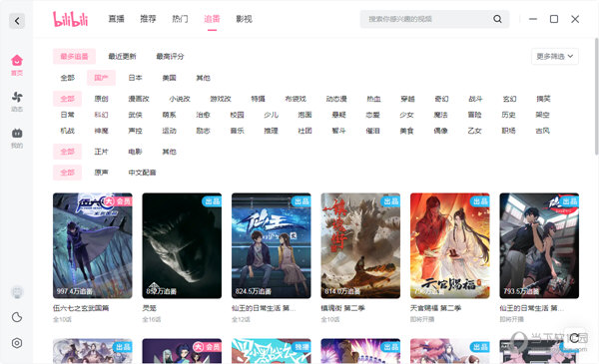Screen dimensions: 599x364
Task: Pick the 美食 genre tag
Action: (x=406, y=131)
